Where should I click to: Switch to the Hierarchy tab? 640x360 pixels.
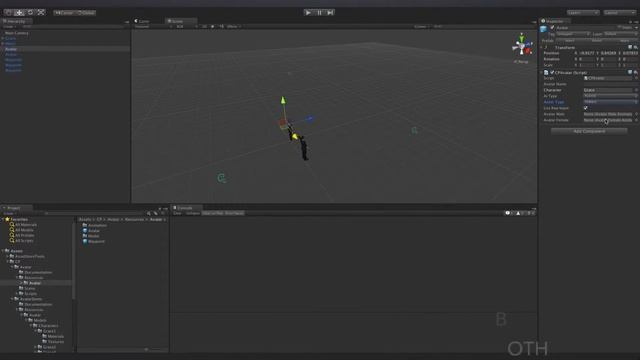coord(16,21)
